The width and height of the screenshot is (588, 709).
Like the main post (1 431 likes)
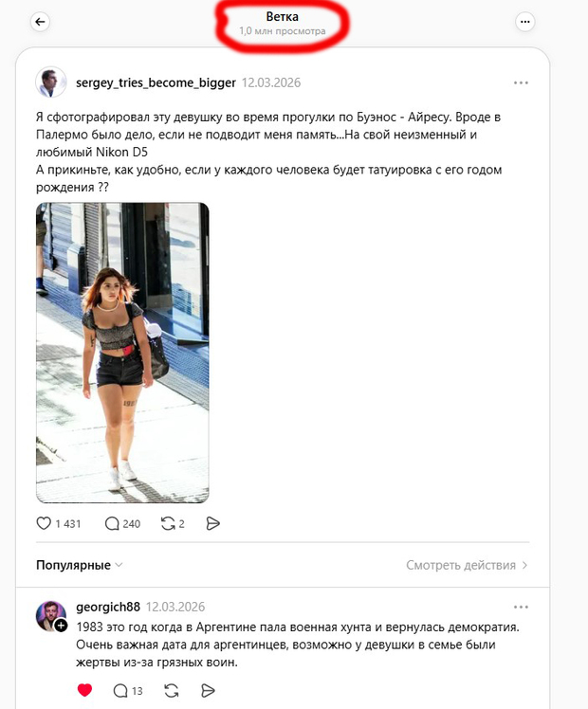(x=44, y=523)
